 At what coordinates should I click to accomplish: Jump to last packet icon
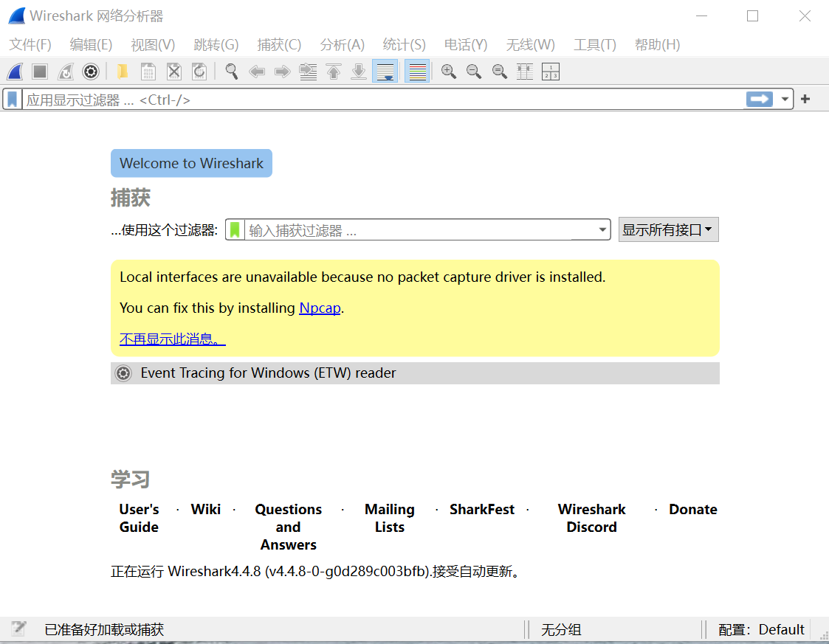[x=359, y=72]
